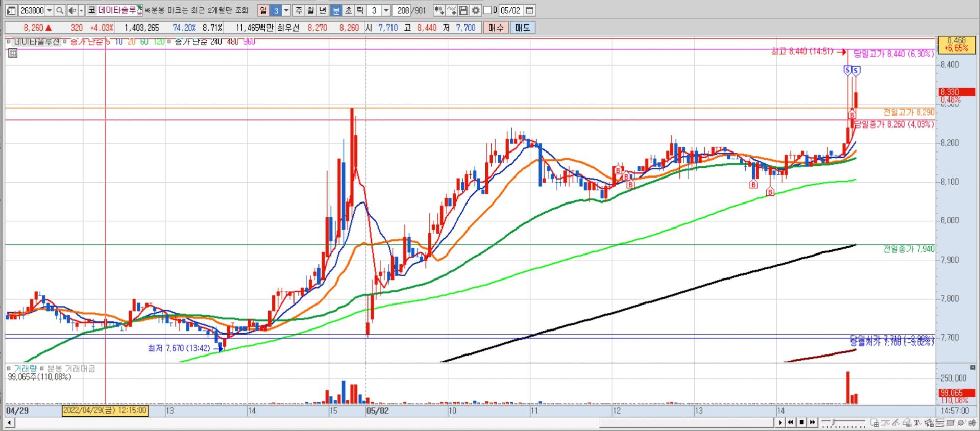Click the stock search magnifier icon

(60, 10)
